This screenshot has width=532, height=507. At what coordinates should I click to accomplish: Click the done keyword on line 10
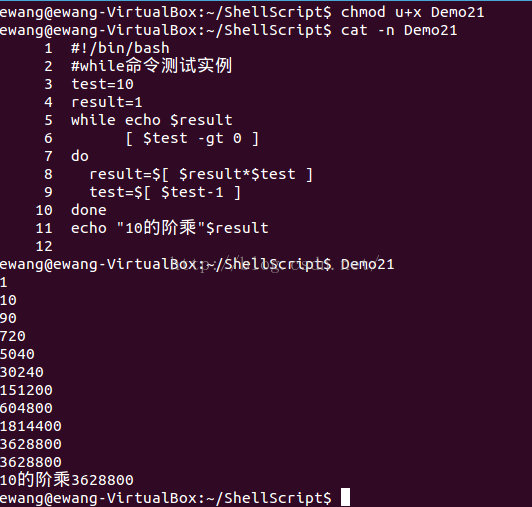click(89, 210)
